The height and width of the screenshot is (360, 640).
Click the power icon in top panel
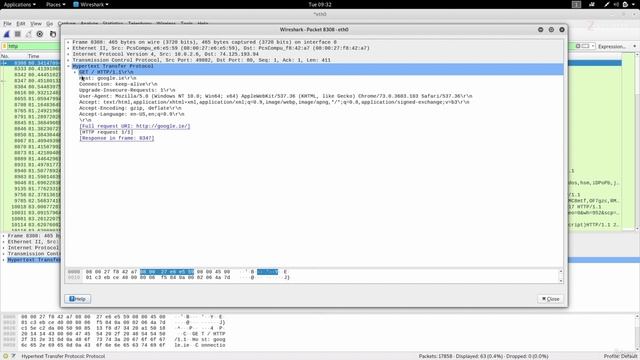[625, 4]
